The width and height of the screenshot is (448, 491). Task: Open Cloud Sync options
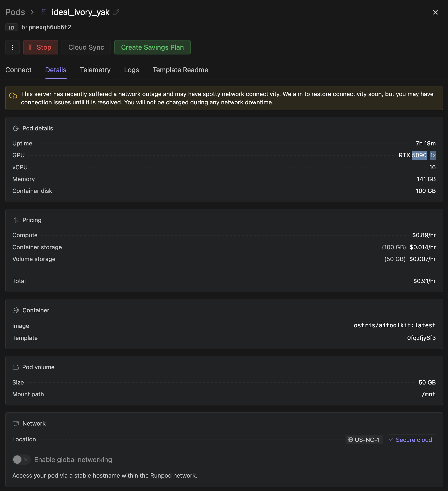point(86,47)
